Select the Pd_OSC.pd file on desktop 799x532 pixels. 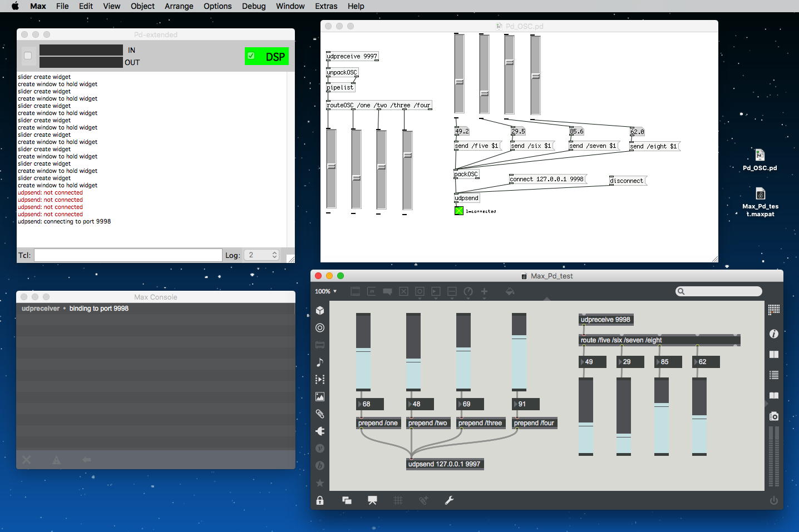pos(760,160)
